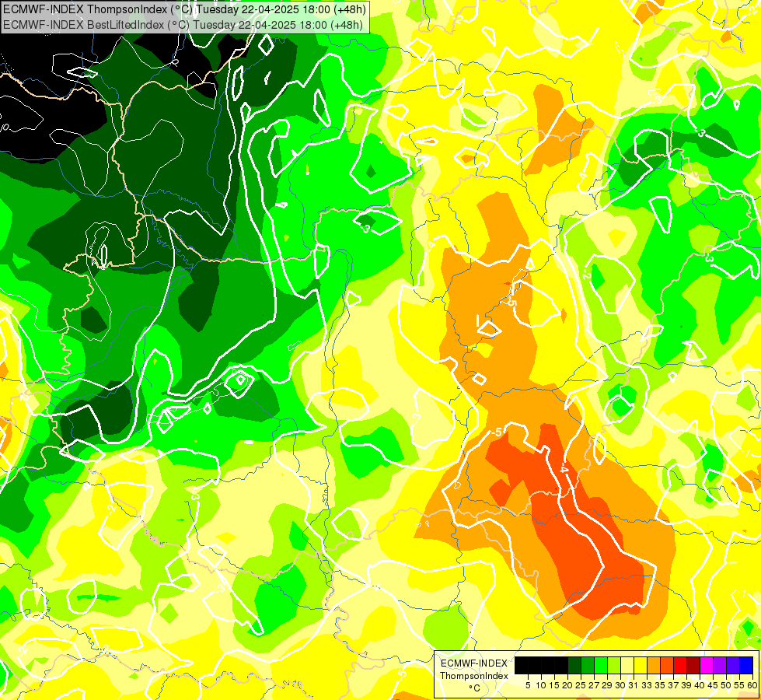Click the ThompsonIndex title line in the header
This screenshot has width=761, height=700.
tap(184, 9)
